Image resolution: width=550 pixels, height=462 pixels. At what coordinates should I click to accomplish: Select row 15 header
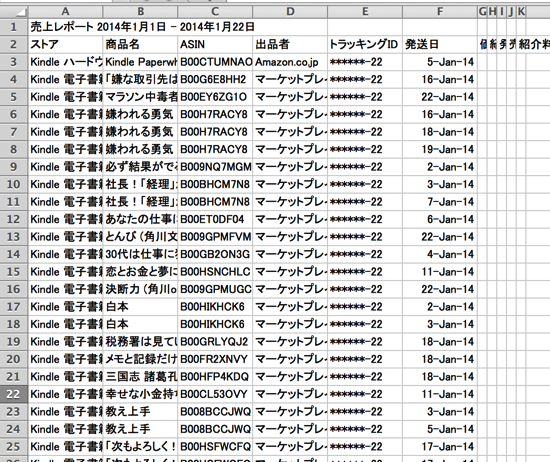pyautogui.click(x=14, y=272)
